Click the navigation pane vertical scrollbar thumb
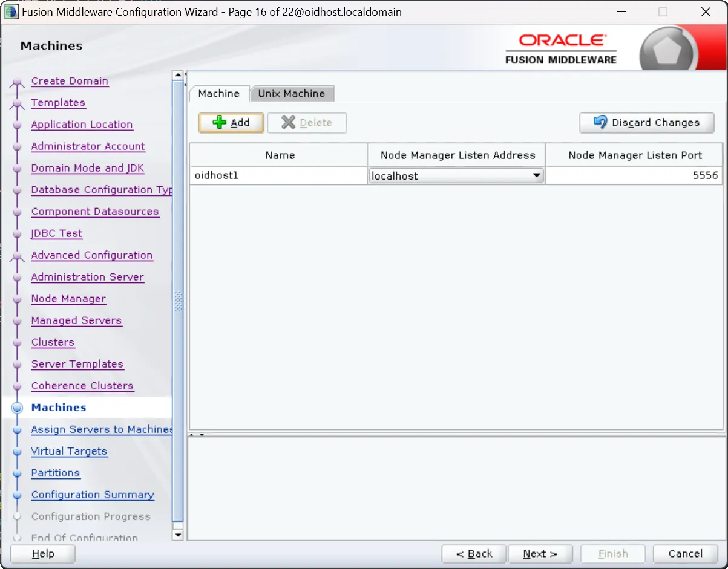Screen dimensions: 728x569 178,301
